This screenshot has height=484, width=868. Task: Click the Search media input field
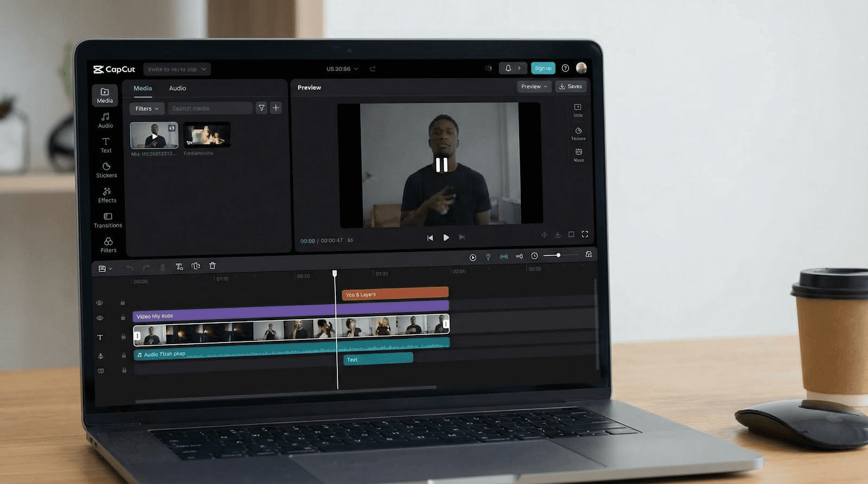tap(210, 108)
